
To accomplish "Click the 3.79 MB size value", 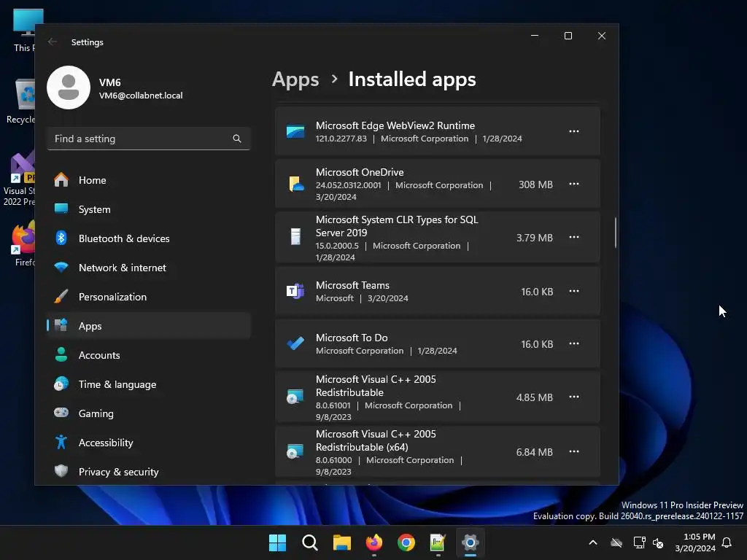I will tap(535, 238).
